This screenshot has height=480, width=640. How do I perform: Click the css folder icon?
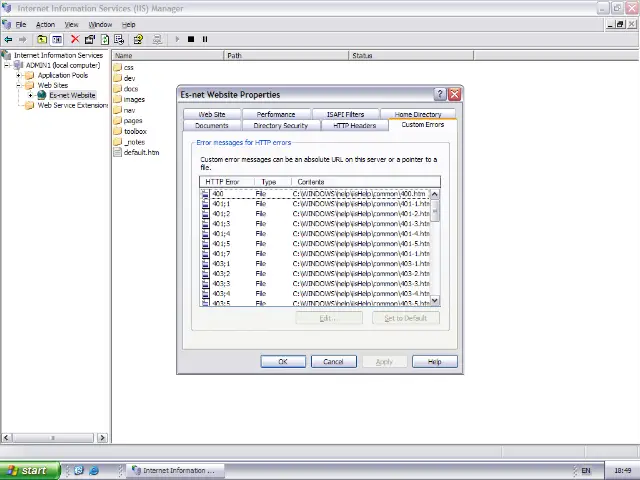118,67
